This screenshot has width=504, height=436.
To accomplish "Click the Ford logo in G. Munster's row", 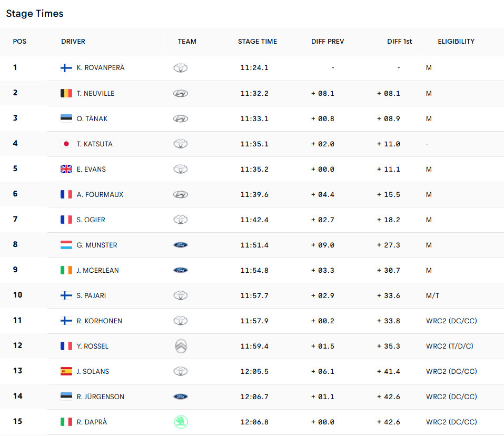I will (x=181, y=245).
